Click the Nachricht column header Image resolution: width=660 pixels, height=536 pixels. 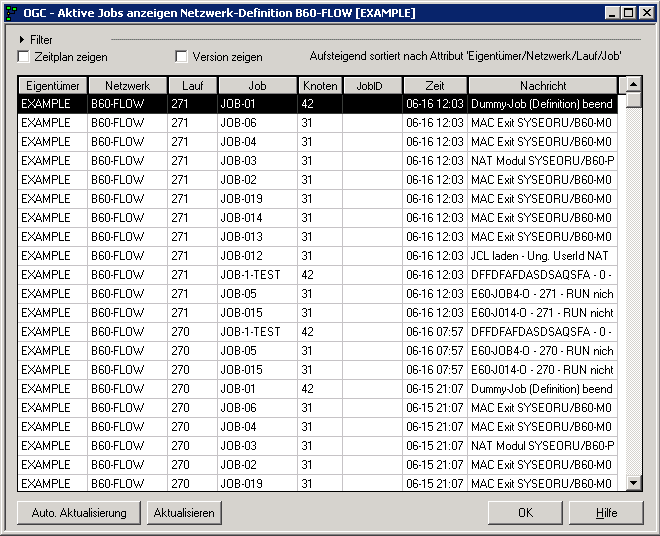543,86
